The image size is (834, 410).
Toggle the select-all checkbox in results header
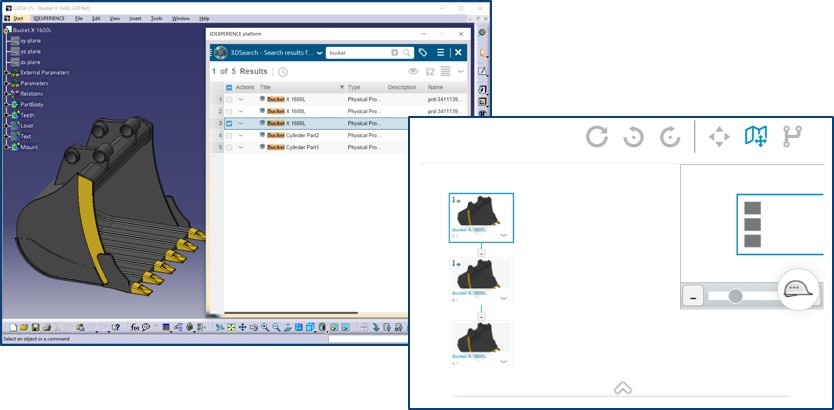229,88
